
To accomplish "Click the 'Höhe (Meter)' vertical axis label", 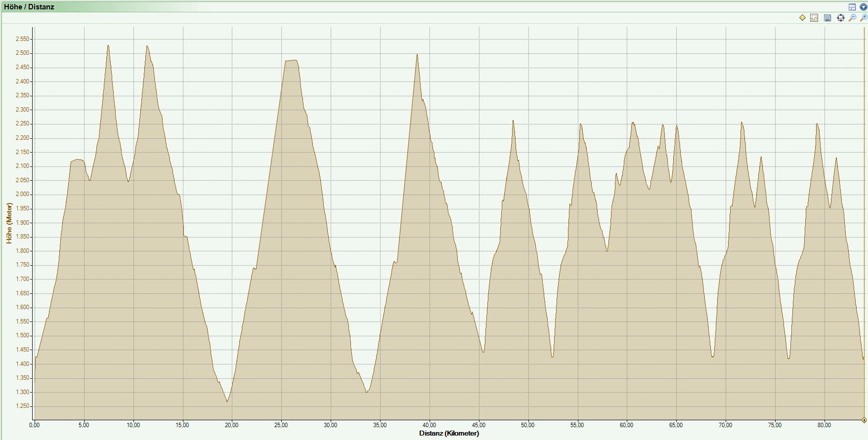I will point(9,223).
